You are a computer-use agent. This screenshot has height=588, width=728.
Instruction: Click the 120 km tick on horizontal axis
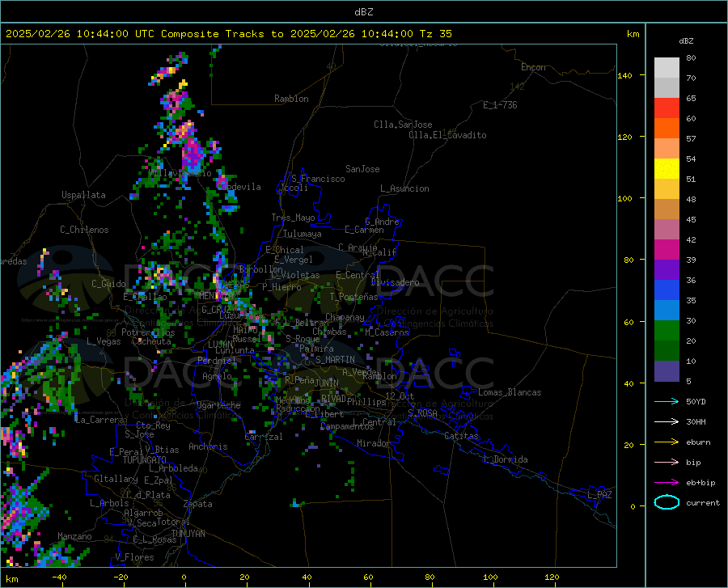[x=552, y=577]
